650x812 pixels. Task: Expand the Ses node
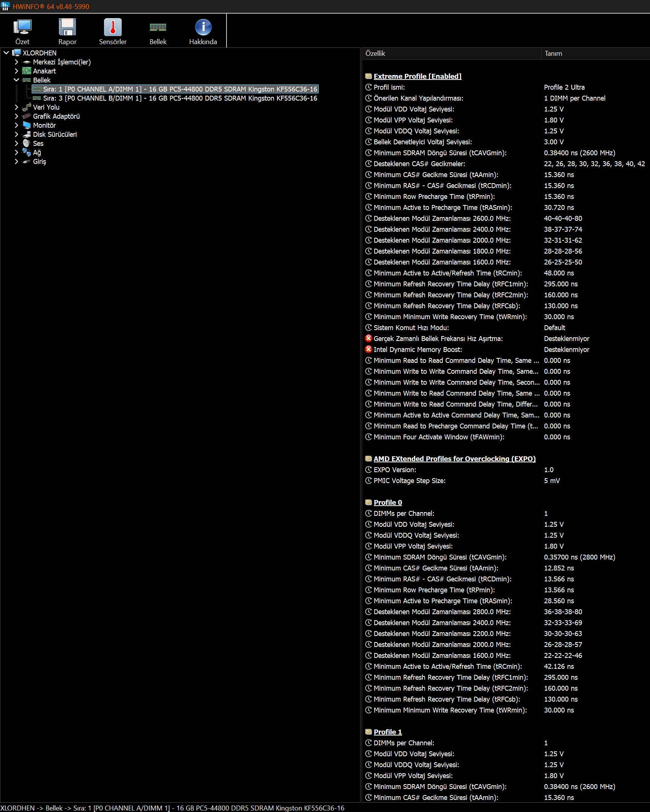click(x=16, y=144)
